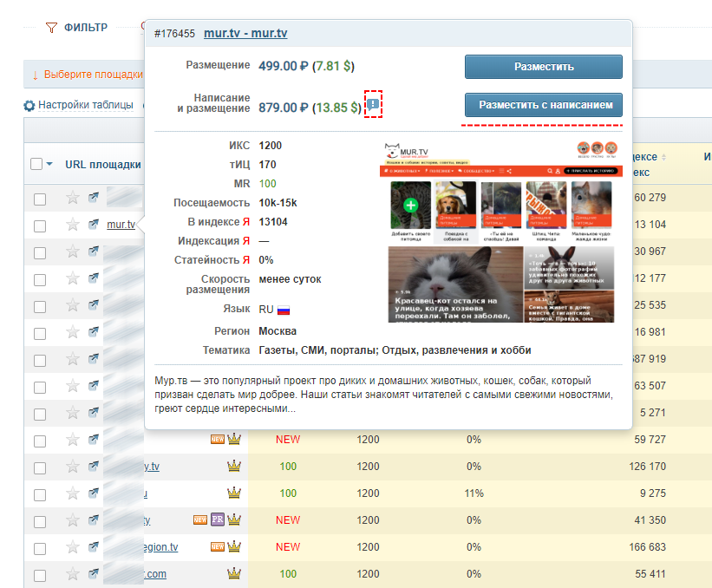Click the crown icon in 55 411 row
Screen dimensions: 712x588
point(234,573)
